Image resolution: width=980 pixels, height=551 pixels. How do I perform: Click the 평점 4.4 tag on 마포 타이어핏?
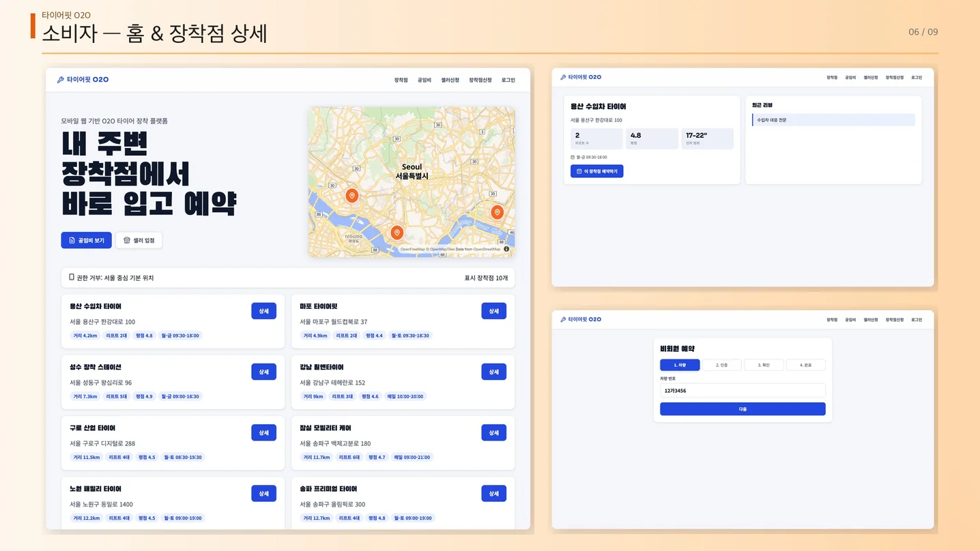pos(374,336)
